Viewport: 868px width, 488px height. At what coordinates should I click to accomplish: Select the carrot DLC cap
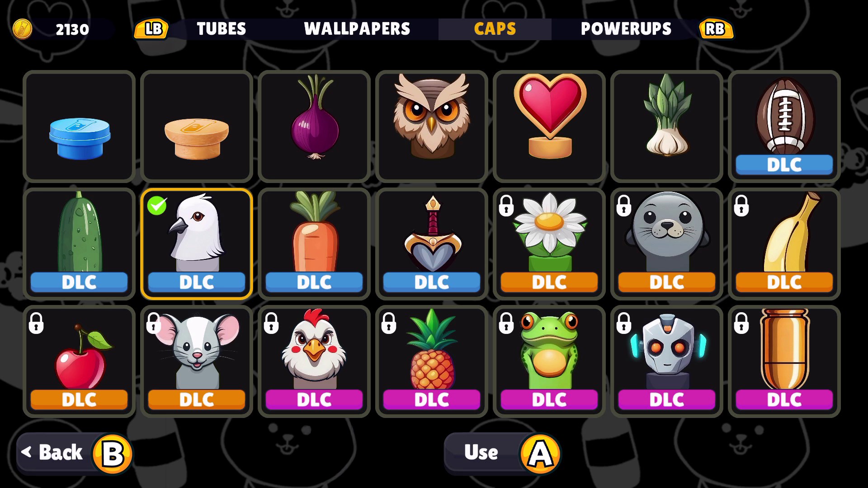click(x=314, y=244)
